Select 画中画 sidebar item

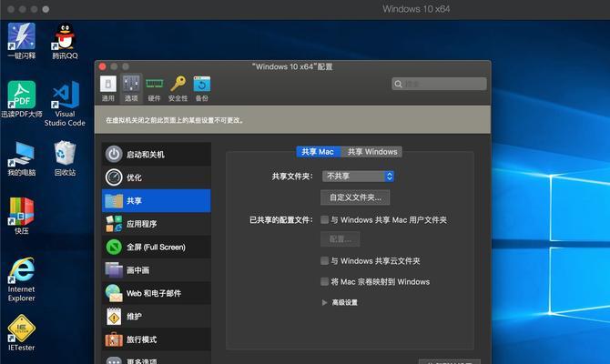157,270
